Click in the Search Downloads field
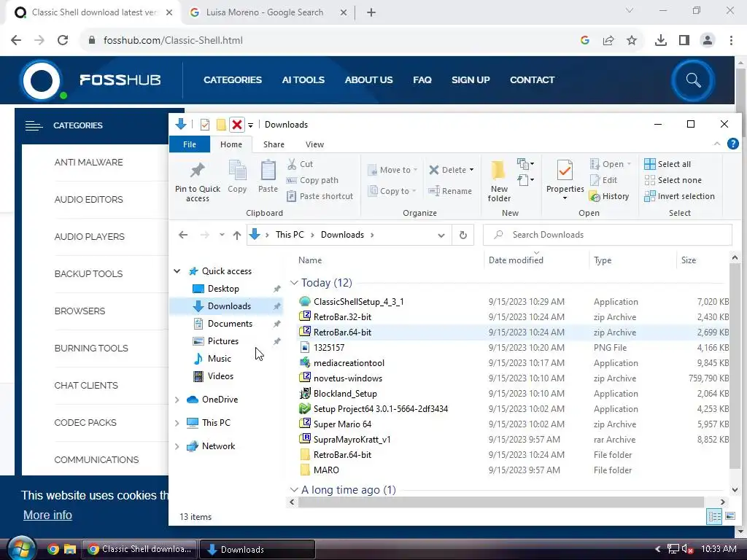This screenshot has width=747, height=560. tap(608, 235)
